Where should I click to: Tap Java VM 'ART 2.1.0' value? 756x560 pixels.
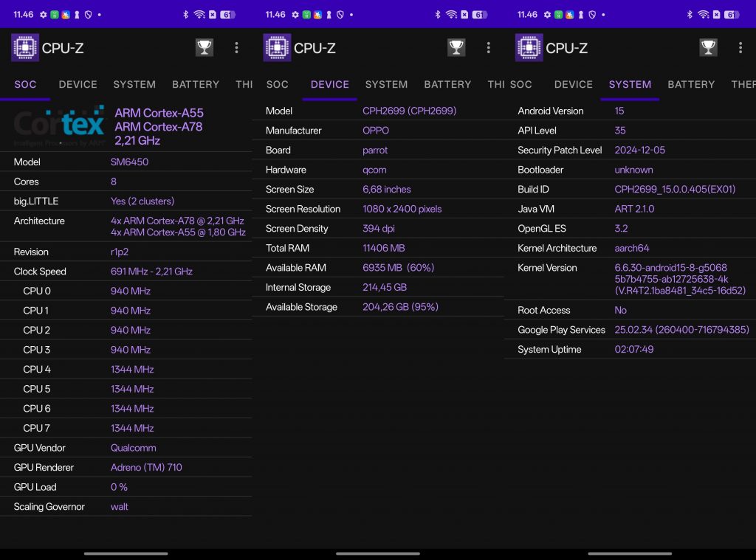pos(634,209)
